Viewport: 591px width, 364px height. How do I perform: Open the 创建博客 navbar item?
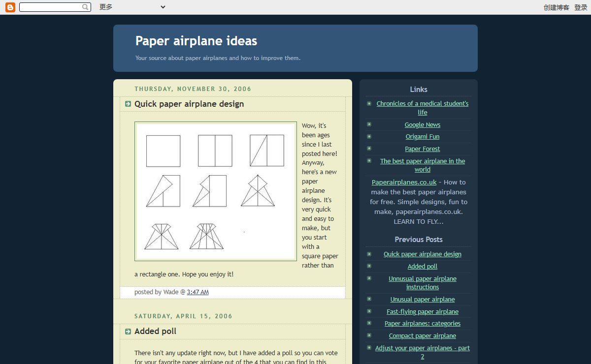[x=556, y=7]
